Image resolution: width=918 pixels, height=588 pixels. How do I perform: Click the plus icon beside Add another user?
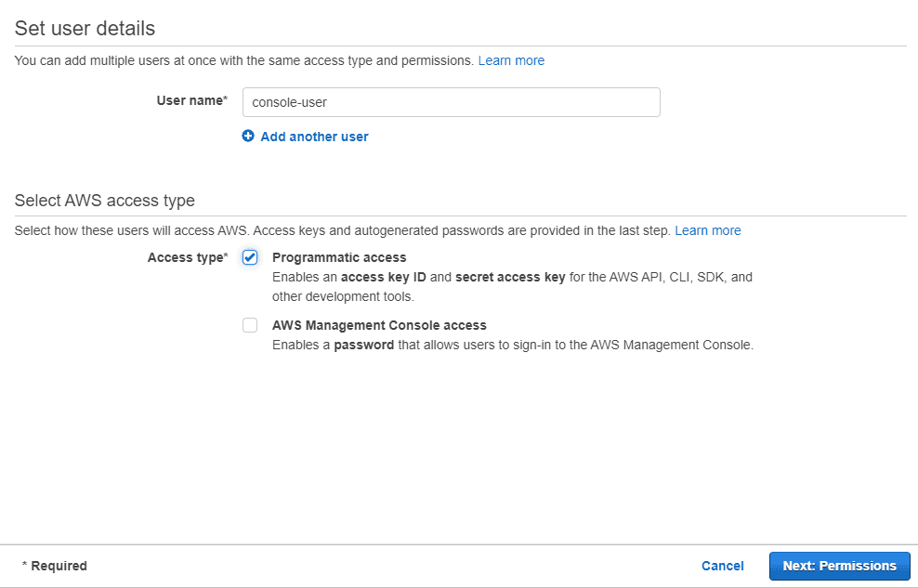click(248, 136)
